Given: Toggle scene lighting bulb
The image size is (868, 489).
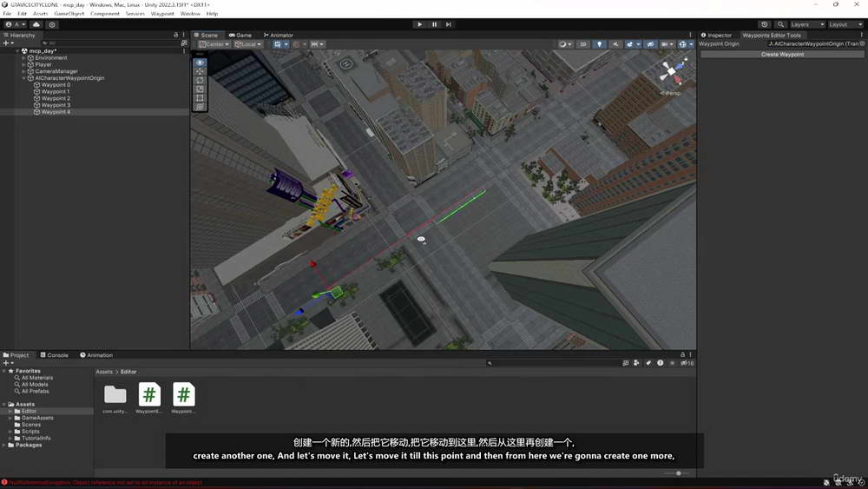Looking at the screenshot, I should tap(600, 44).
